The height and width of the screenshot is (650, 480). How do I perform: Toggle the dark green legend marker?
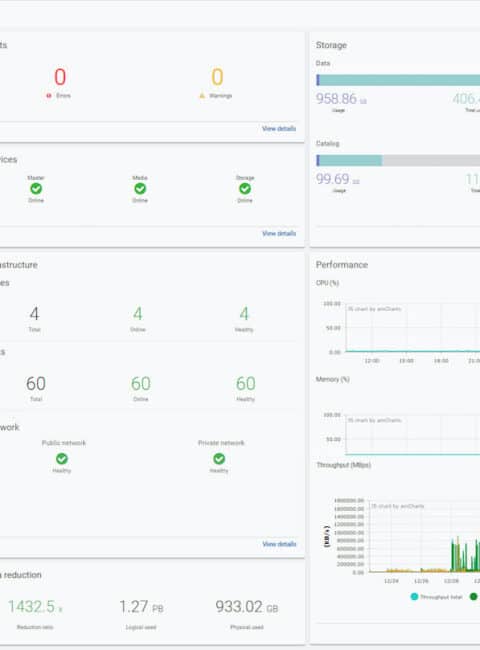click(473, 597)
